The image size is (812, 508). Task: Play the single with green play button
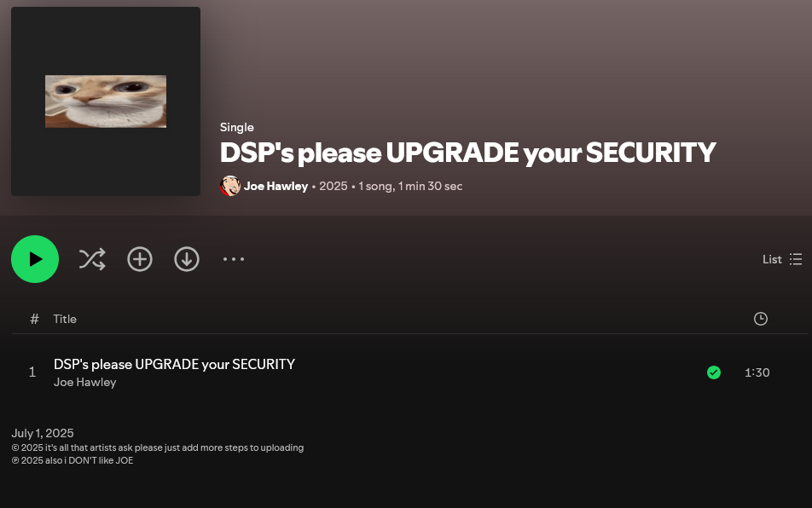[x=35, y=259]
